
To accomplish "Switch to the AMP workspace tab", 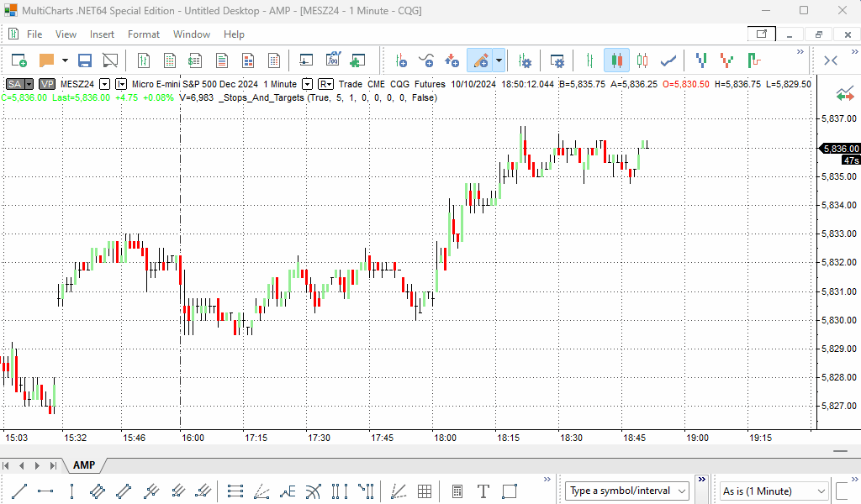I will [84, 465].
